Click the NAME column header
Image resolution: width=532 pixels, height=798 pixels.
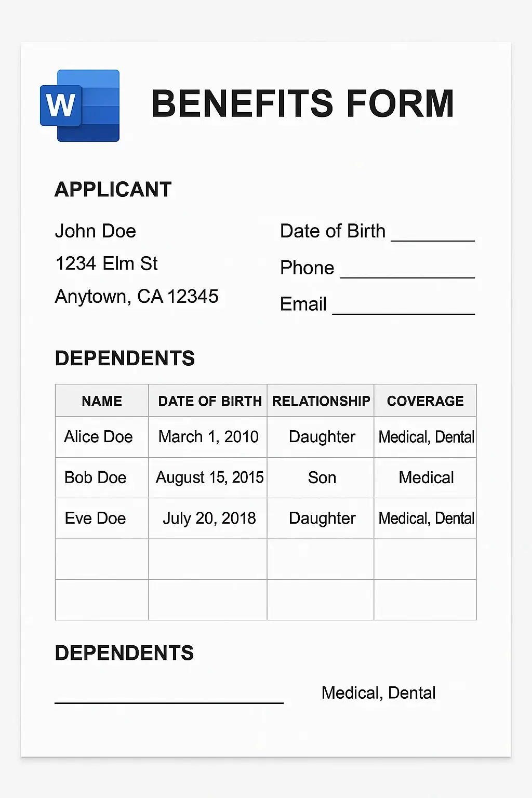pos(102,401)
